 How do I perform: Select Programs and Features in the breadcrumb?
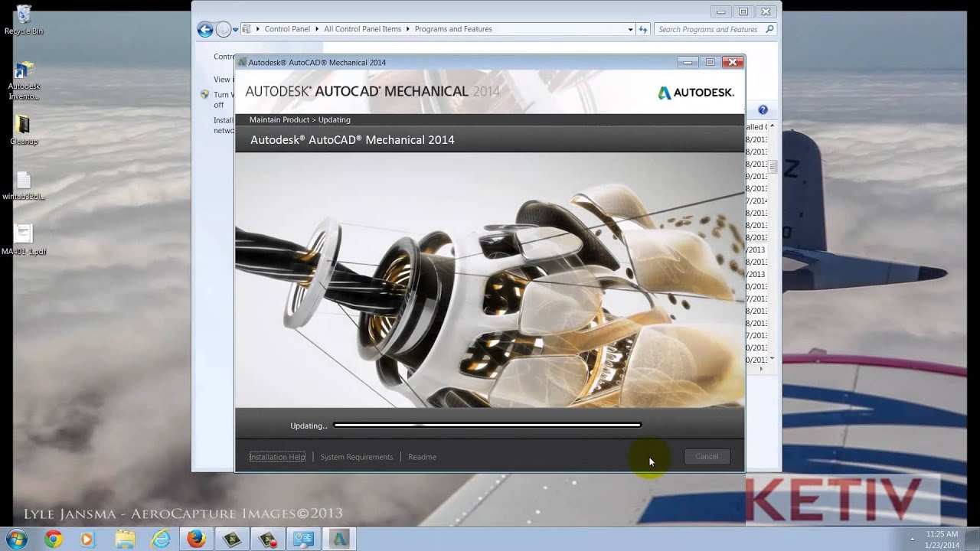pyautogui.click(x=453, y=29)
